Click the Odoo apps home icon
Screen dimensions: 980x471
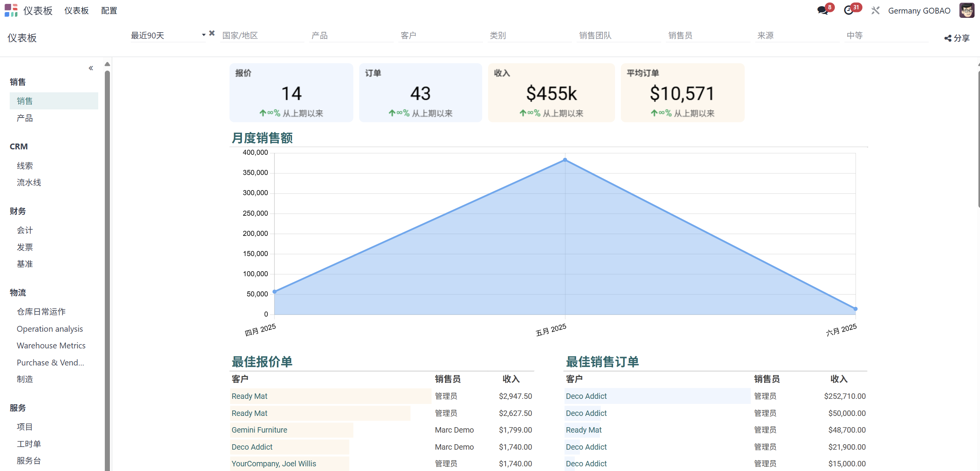pyautogui.click(x=11, y=10)
